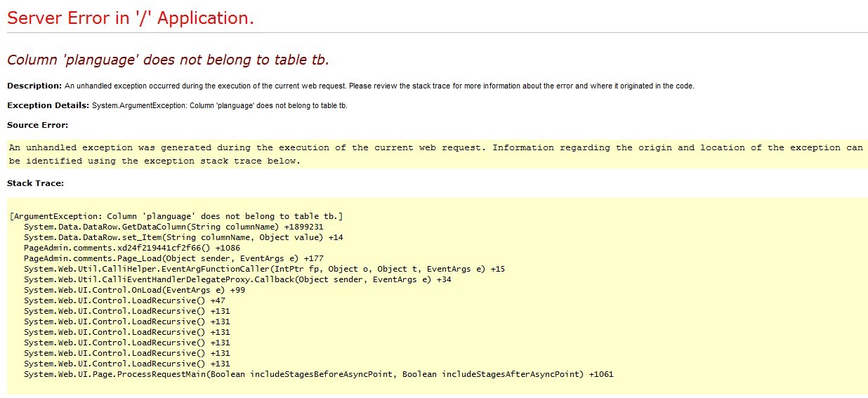Click the DataRow.GetDataColumn stack trace line
Screen dimensions: 868x398
[173, 227]
